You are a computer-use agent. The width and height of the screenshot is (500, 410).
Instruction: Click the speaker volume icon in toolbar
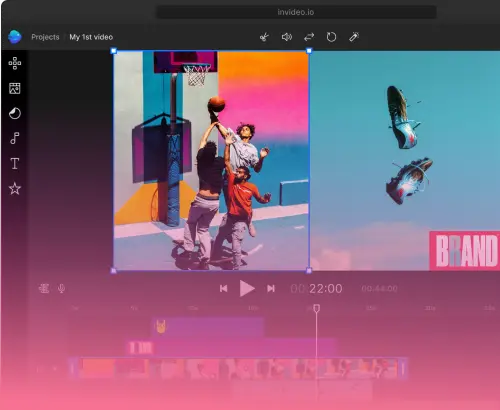click(x=287, y=37)
